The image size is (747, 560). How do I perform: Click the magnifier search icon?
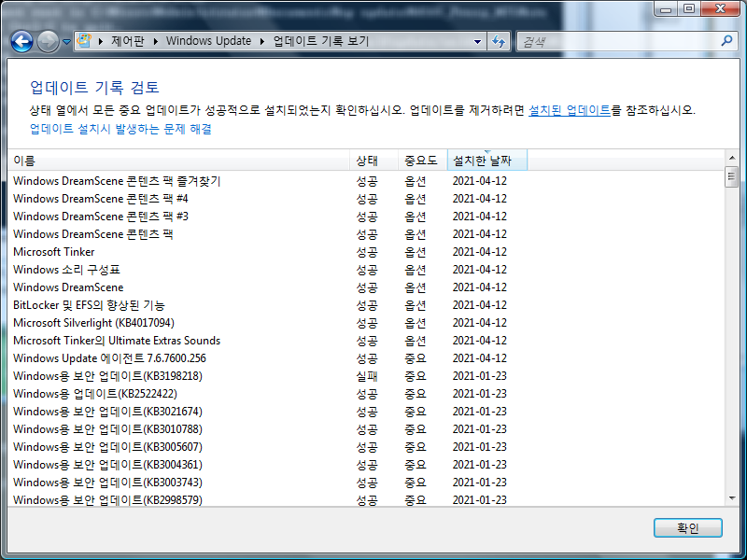tap(726, 41)
